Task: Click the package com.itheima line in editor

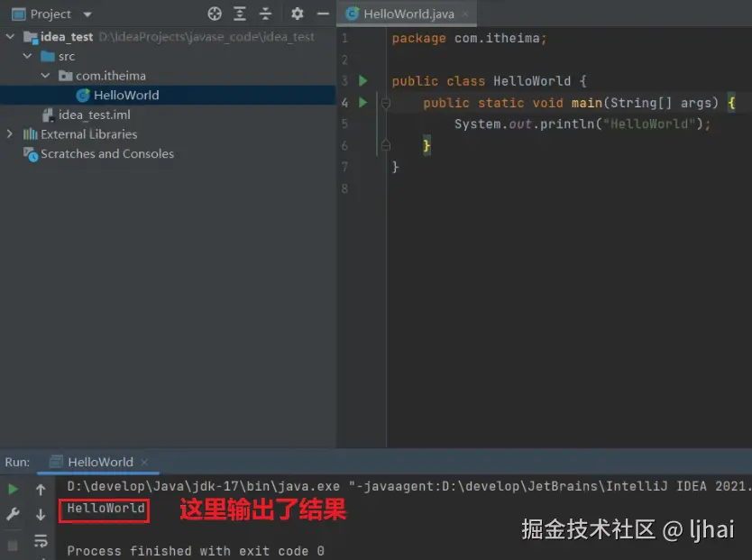Action: [x=469, y=38]
